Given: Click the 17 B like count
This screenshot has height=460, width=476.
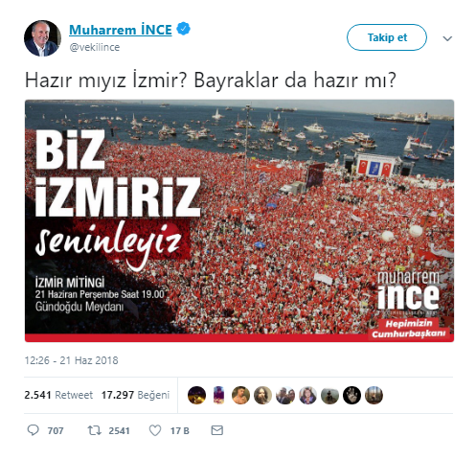Looking at the screenshot, I should pos(180,431).
